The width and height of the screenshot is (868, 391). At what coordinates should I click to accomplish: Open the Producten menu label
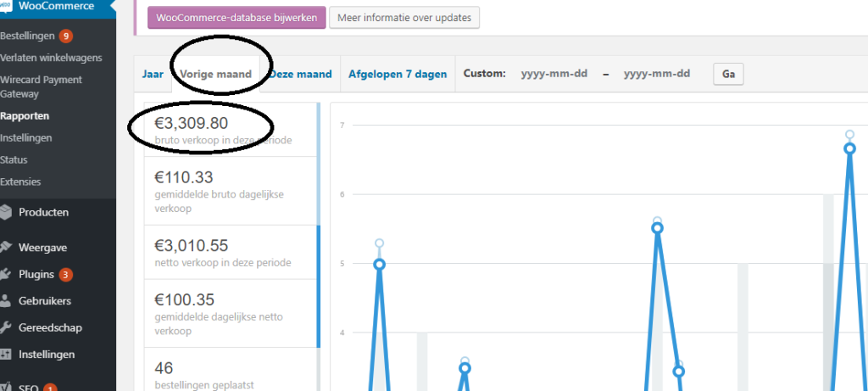(44, 212)
